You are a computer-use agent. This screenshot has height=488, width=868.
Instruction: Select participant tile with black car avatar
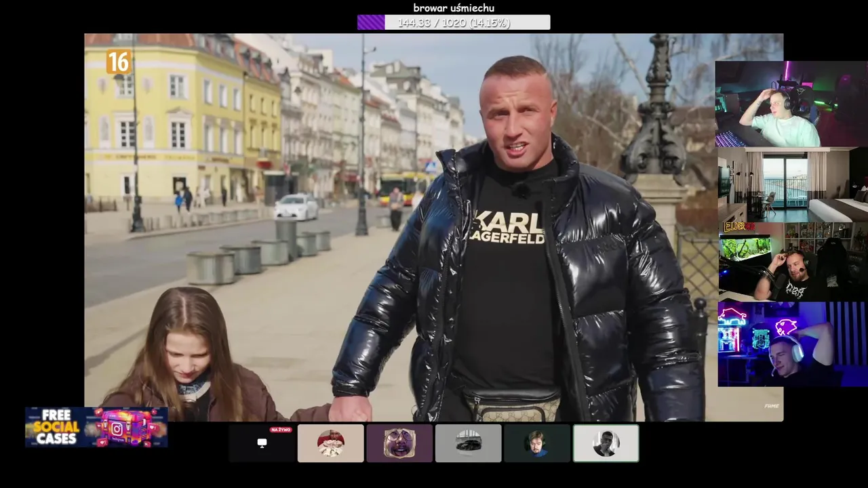tap(469, 443)
